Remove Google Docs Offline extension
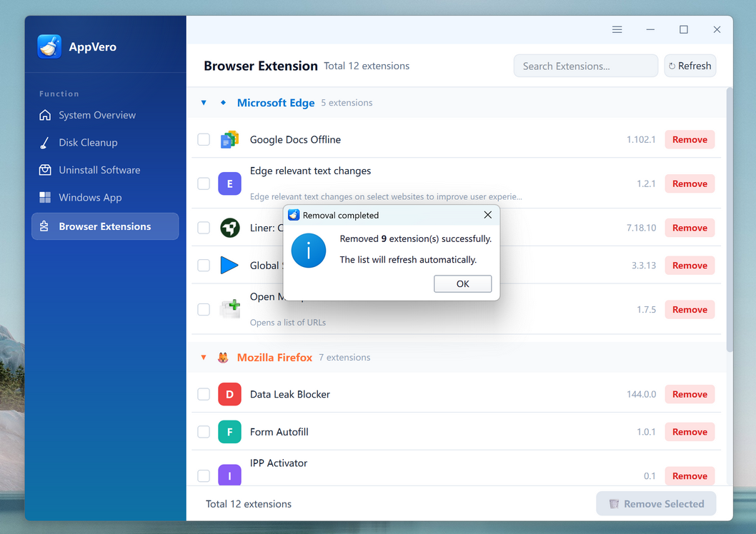Screen dimensions: 756x534 690,140
